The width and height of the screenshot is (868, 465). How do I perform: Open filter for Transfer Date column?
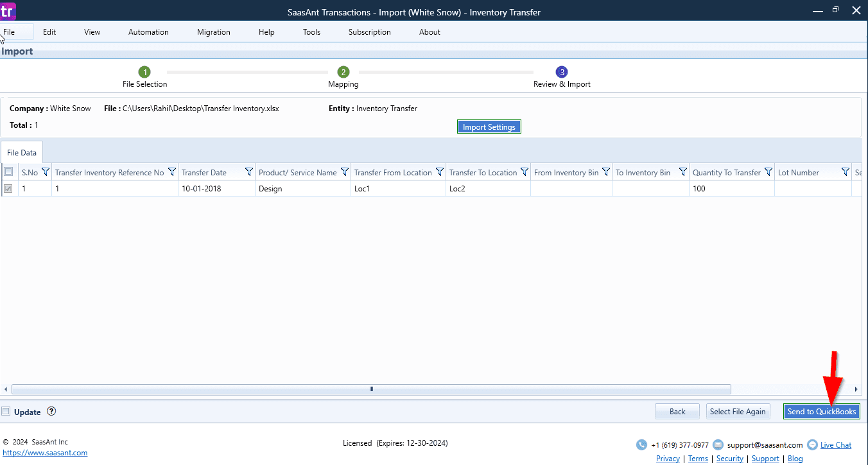click(249, 172)
